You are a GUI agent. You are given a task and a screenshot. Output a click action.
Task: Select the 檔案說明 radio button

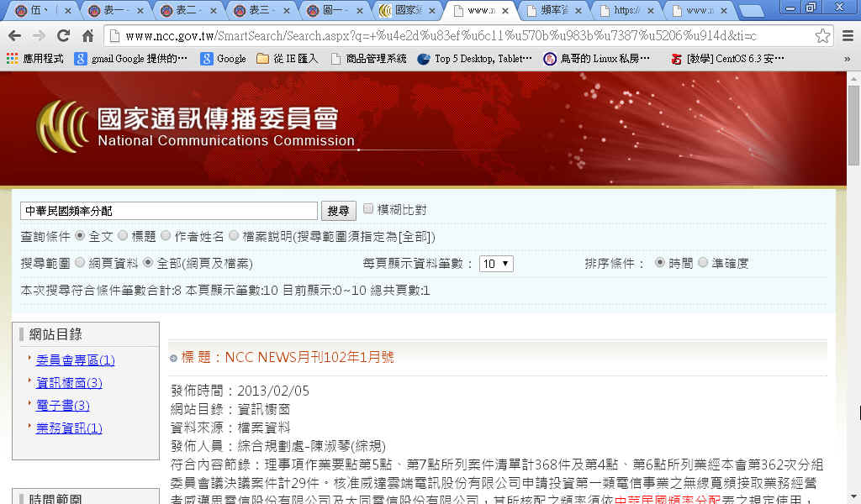coord(234,235)
